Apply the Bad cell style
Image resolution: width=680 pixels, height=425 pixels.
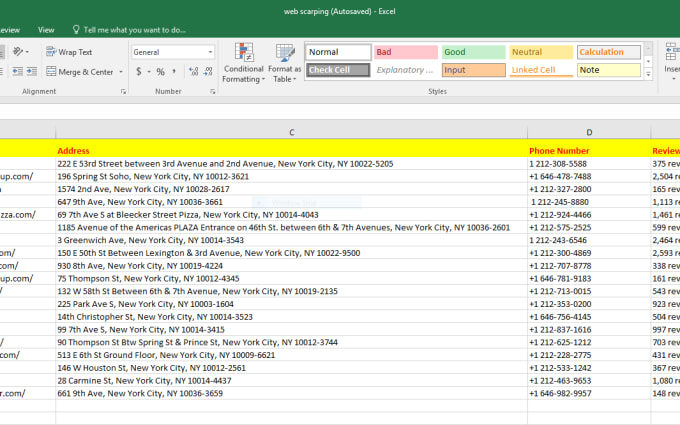(x=406, y=52)
